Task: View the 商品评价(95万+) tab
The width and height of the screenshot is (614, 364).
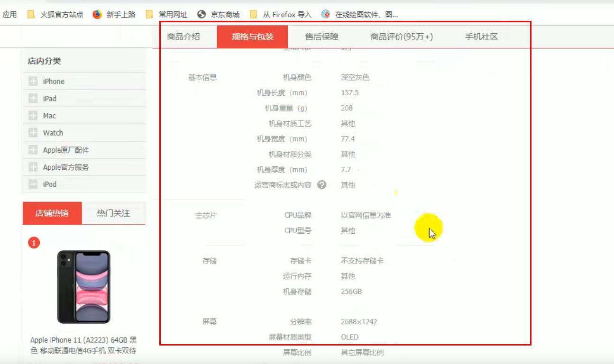Action: pos(402,36)
